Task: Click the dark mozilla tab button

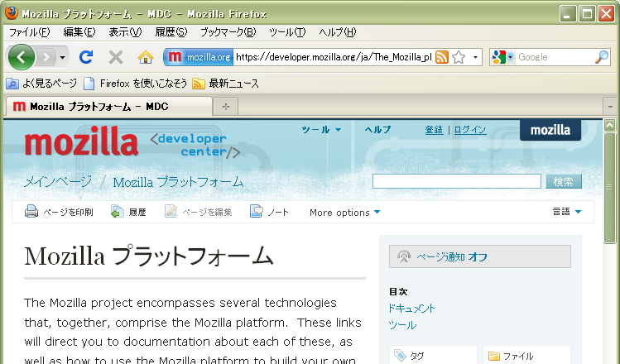Action: (x=550, y=130)
